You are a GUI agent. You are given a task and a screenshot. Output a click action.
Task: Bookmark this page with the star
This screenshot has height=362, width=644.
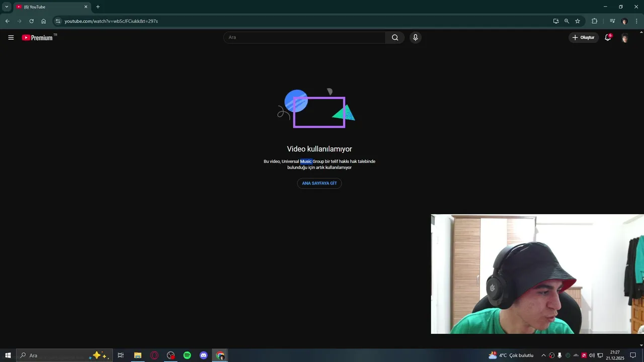pos(578,21)
